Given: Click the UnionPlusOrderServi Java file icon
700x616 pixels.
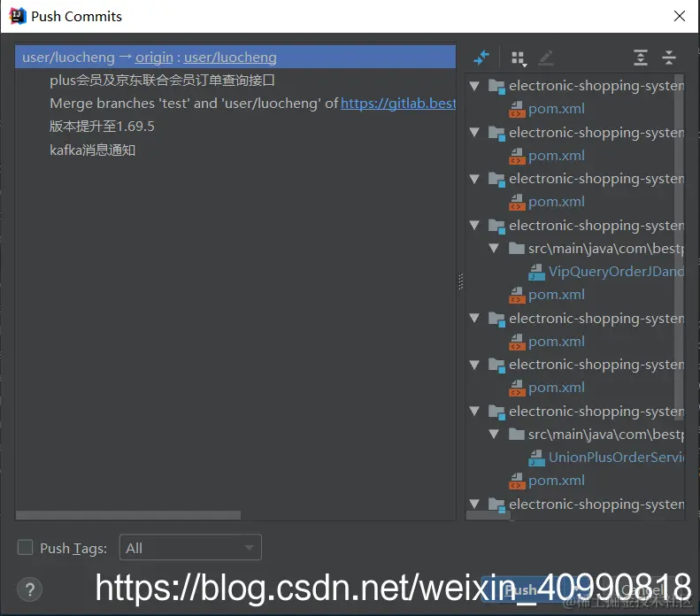Looking at the screenshot, I should (536, 458).
